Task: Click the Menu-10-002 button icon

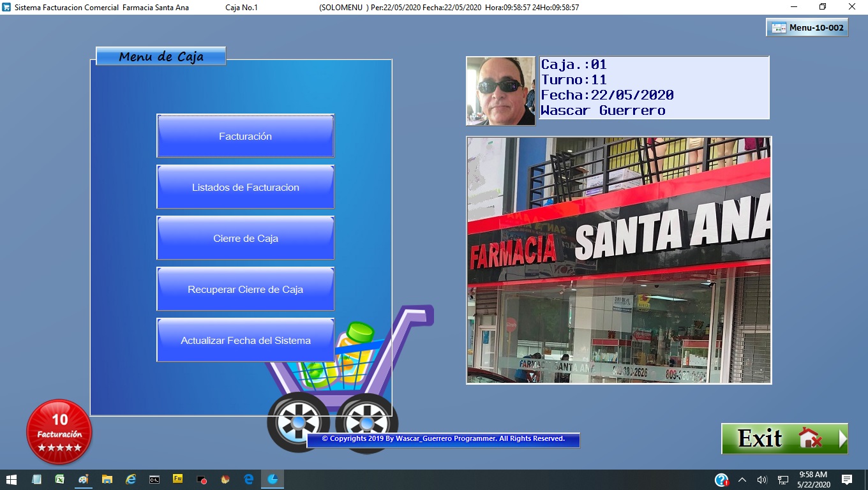Action: 779,28
